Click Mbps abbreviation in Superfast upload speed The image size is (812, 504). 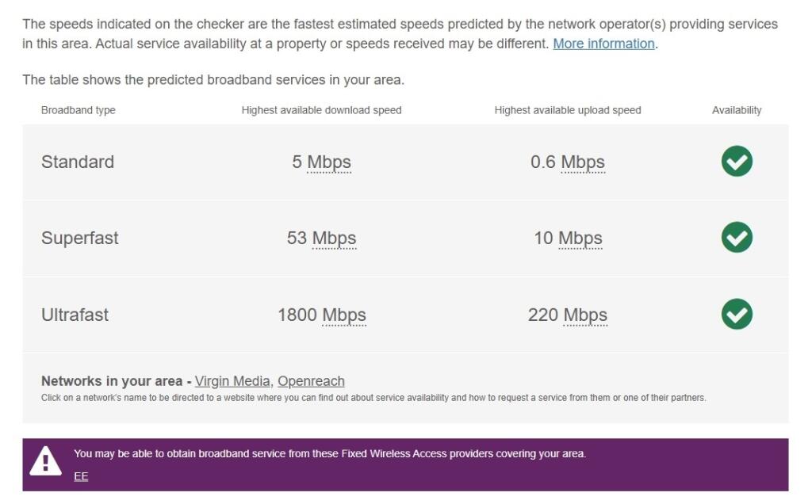pos(580,239)
